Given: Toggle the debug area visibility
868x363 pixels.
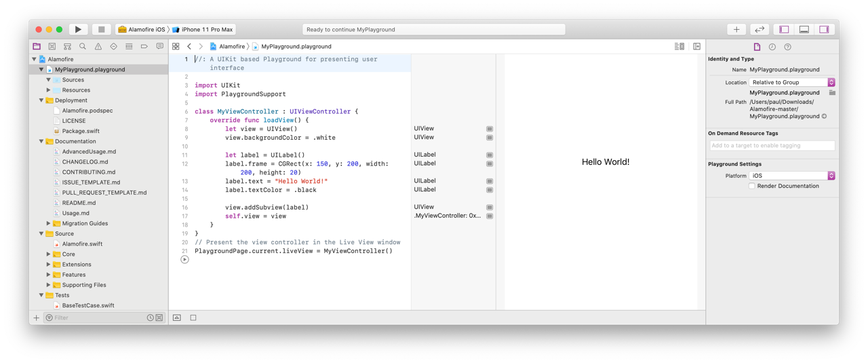Looking at the screenshot, I should pos(804,29).
